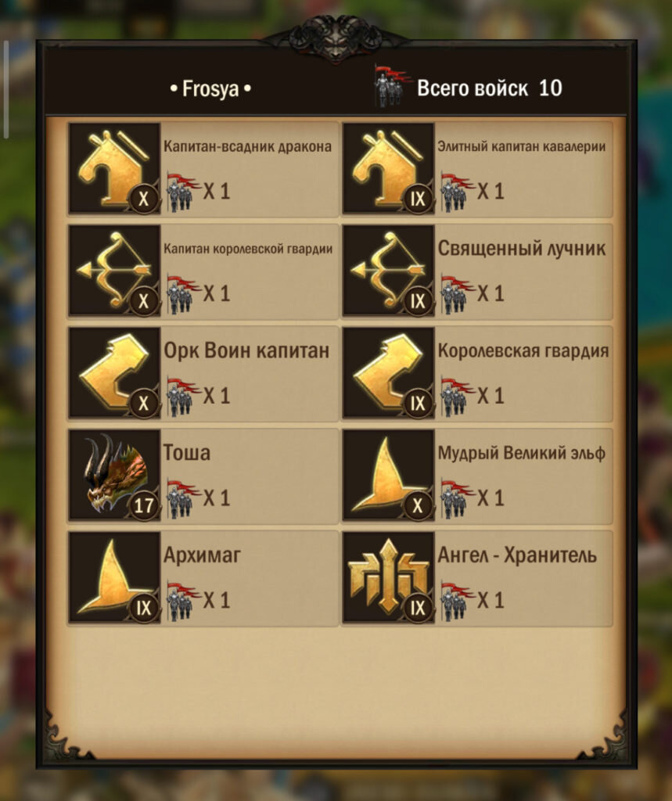This screenshot has height=801, width=672.
Task: Select the Орк Воин капитан infantry icon
Action: [114, 372]
